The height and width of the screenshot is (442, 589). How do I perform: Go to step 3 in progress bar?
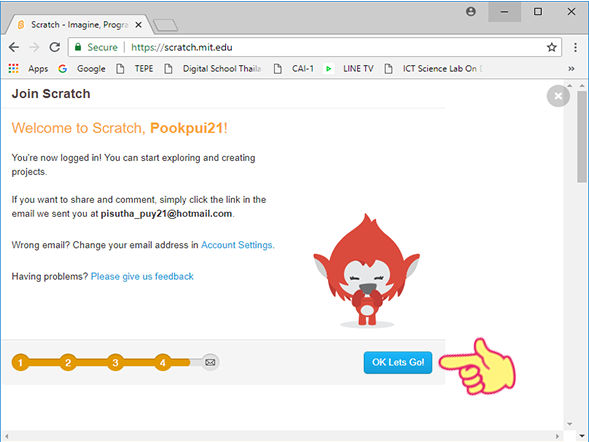coord(115,362)
